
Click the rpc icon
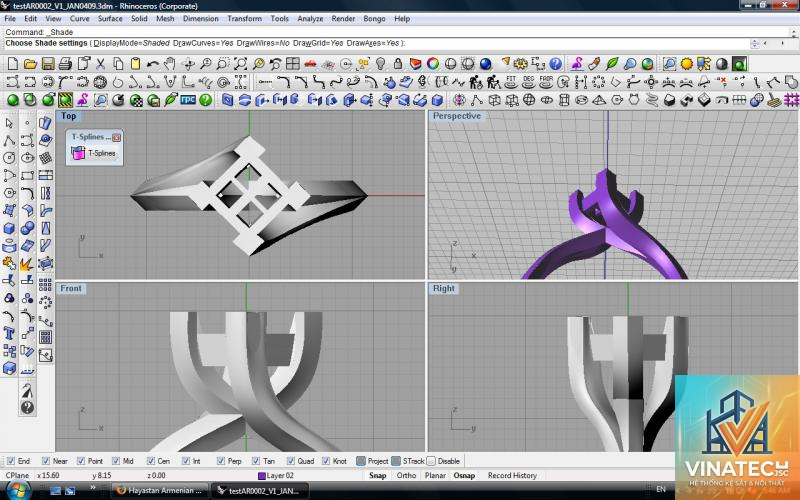point(188,99)
